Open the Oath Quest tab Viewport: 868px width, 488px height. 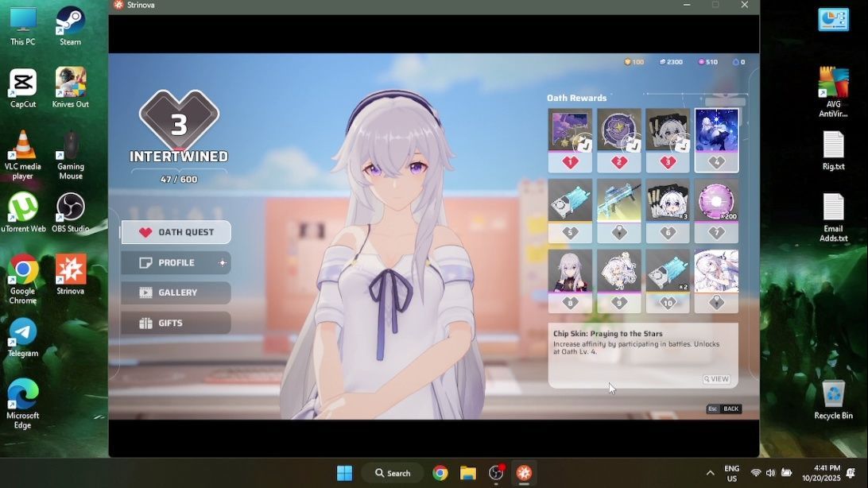pyautogui.click(x=176, y=232)
